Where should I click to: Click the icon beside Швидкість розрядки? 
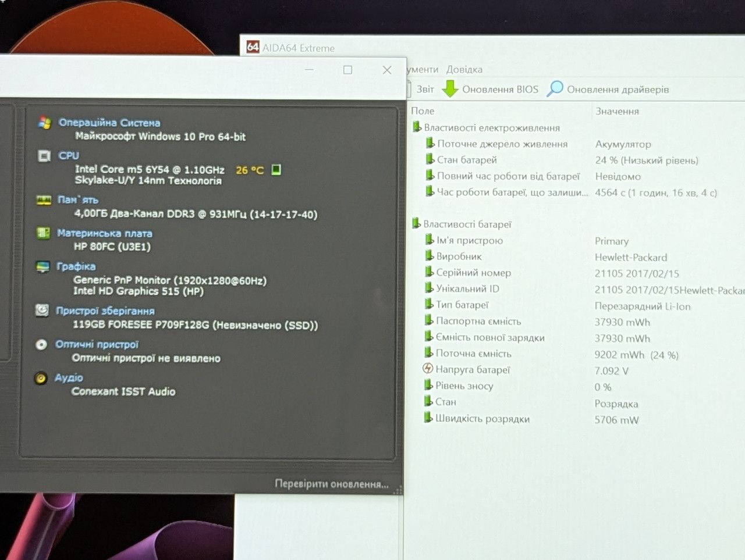click(429, 418)
